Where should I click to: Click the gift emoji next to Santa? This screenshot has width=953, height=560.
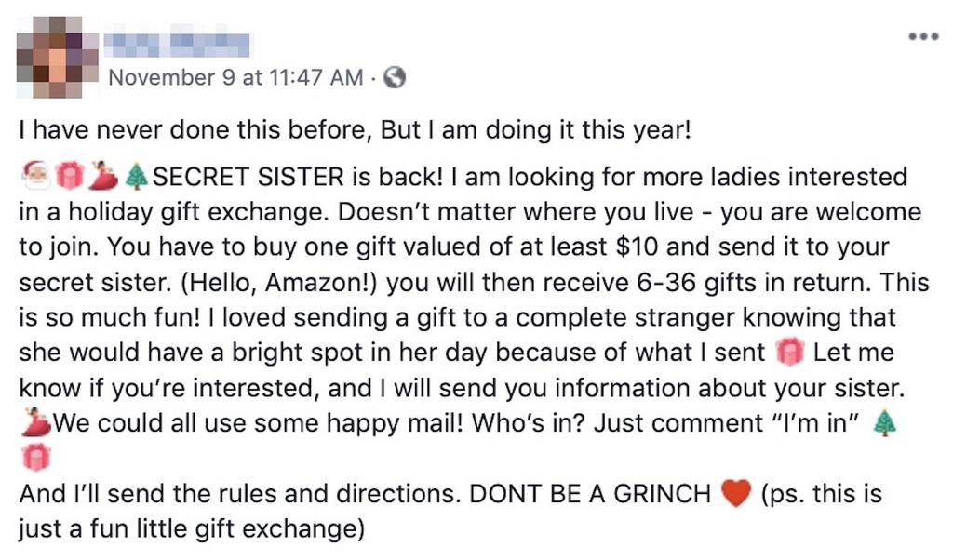pyautogui.click(x=71, y=176)
